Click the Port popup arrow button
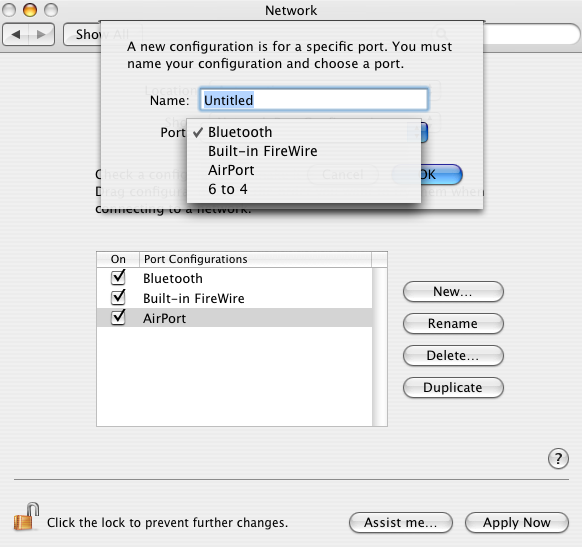The image size is (582, 547). (424, 132)
